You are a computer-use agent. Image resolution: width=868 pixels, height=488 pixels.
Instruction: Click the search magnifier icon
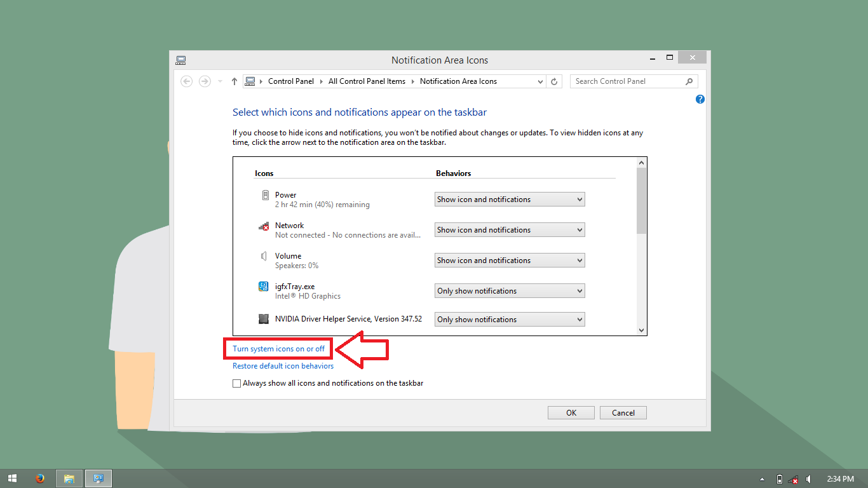(689, 81)
